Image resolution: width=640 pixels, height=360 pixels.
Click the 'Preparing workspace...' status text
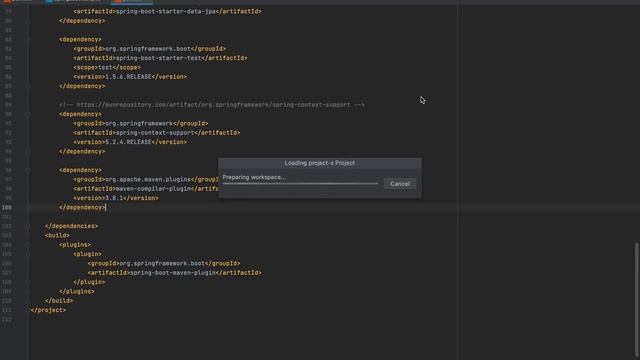point(254,177)
